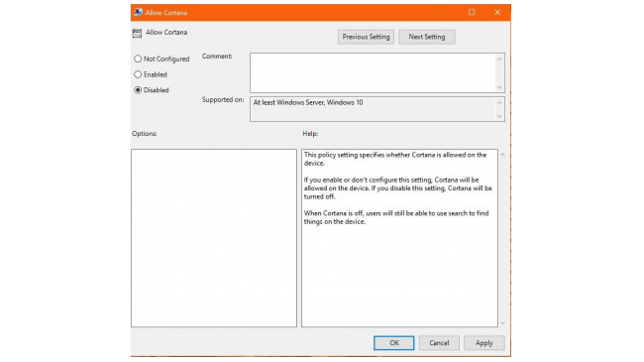
Task: Click Supported on box scroll down arrow
Action: (x=499, y=116)
